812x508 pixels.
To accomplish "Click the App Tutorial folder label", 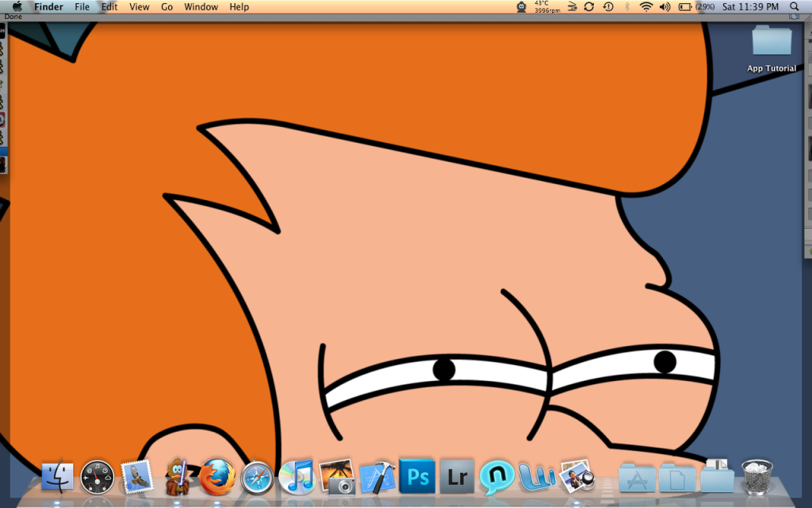I will 772,68.
